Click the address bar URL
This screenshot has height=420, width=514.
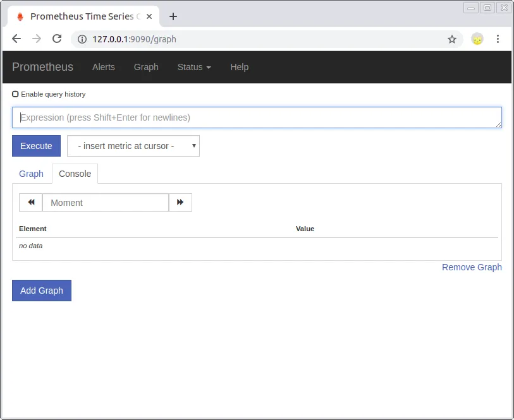135,39
